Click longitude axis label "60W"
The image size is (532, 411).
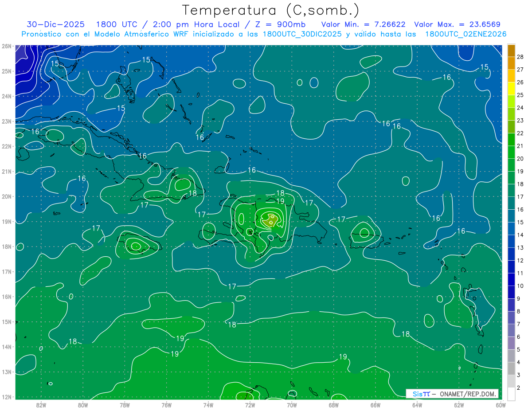[x=501, y=405]
